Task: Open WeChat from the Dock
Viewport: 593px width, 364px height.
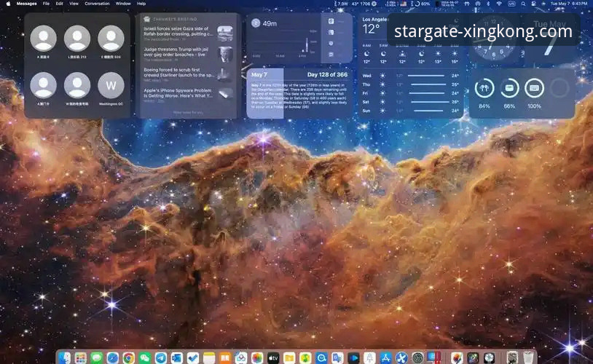Action: tap(144, 357)
